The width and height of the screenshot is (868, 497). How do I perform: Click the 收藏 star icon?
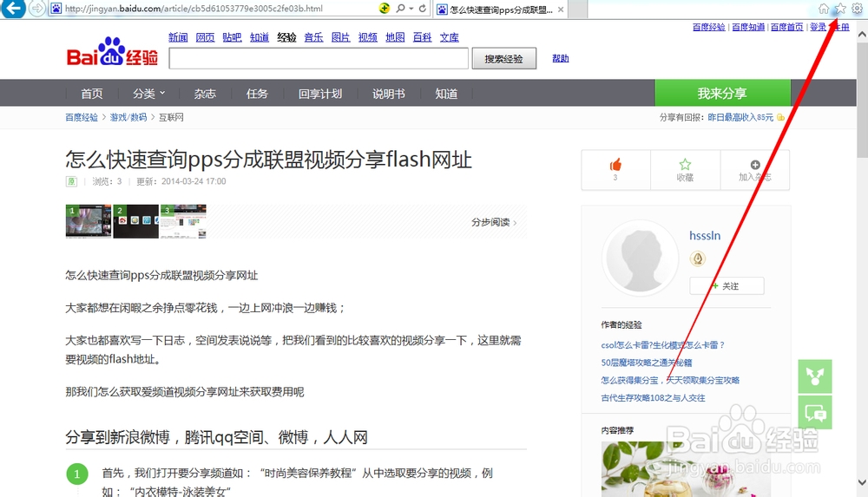[x=685, y=165]
